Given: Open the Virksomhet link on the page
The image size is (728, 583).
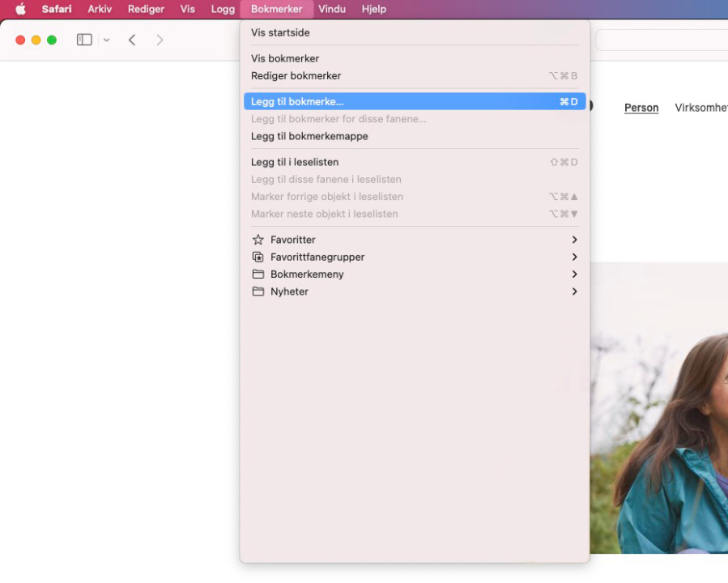Looking at the screenshot, I should [x=701, y=108].
